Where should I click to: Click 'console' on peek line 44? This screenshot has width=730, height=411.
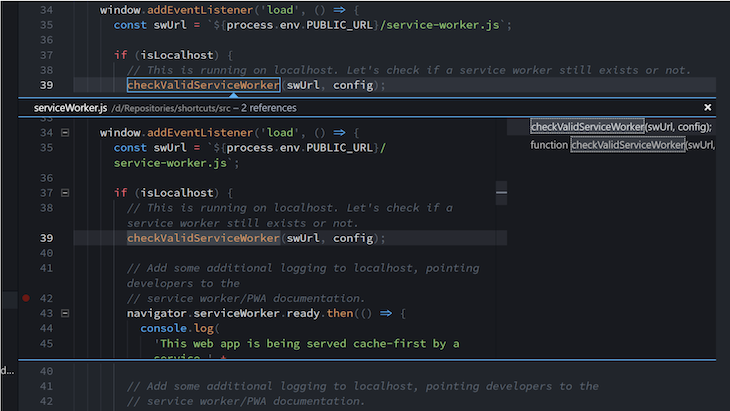coord(163,328)
